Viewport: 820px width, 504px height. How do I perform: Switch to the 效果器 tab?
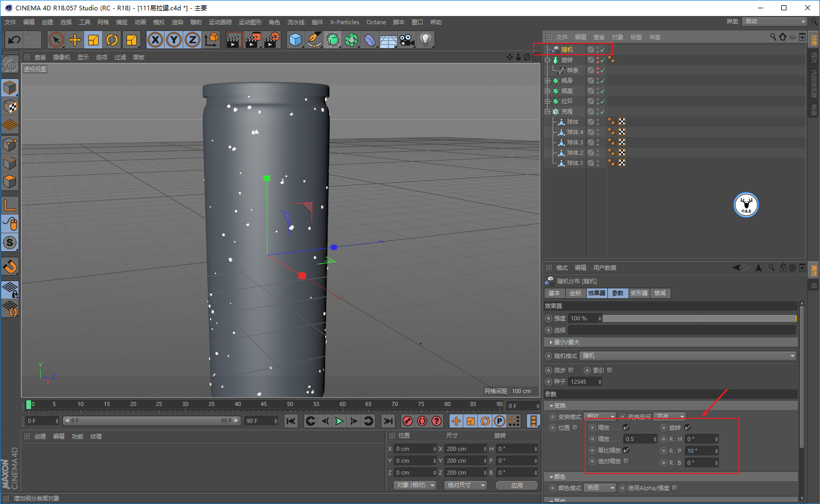tap(597, 294)
